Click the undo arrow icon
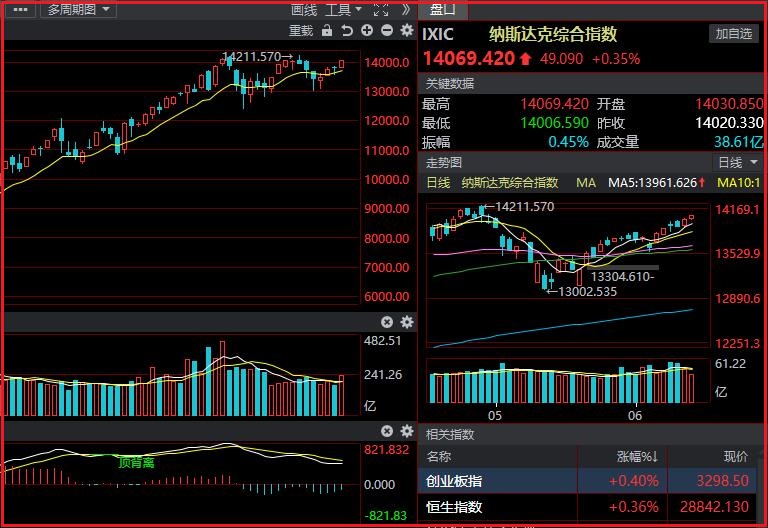 tap(347, 31)
